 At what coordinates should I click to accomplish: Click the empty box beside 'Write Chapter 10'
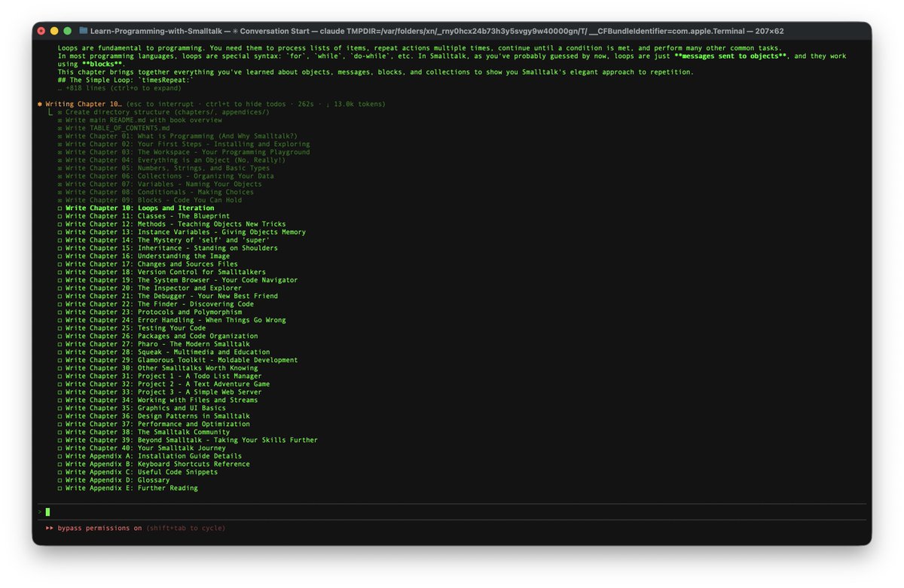[x=60, y=208]
